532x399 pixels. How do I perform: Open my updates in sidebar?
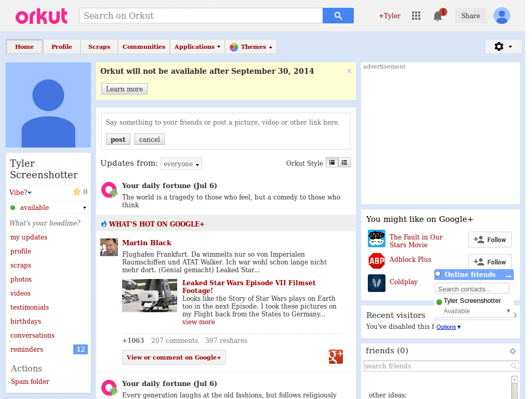[x=29, y=237]
